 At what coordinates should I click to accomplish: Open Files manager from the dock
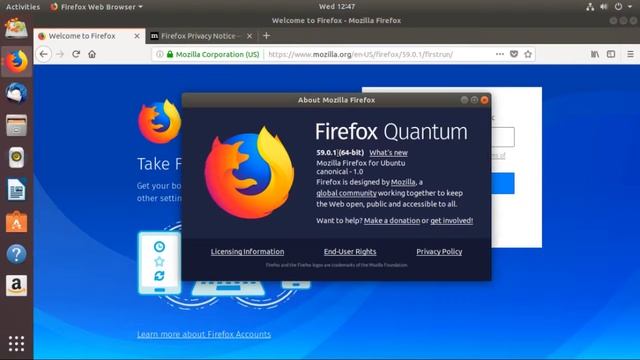coord(16,125)
